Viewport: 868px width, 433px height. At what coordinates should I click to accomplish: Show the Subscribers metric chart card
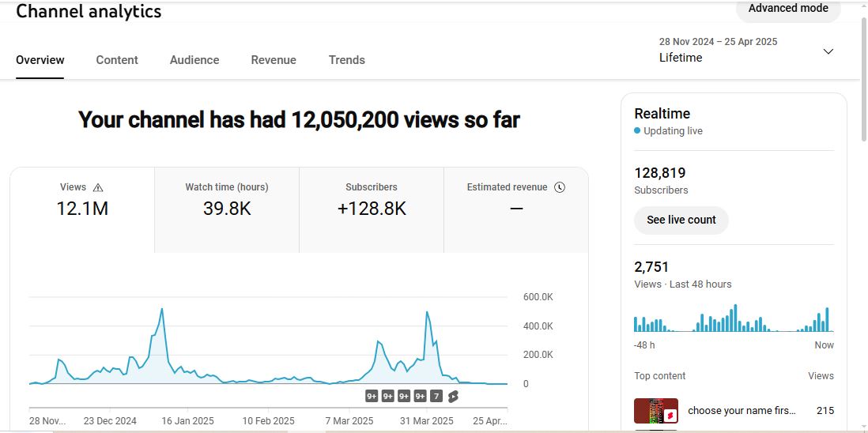[x=372, y=209]
